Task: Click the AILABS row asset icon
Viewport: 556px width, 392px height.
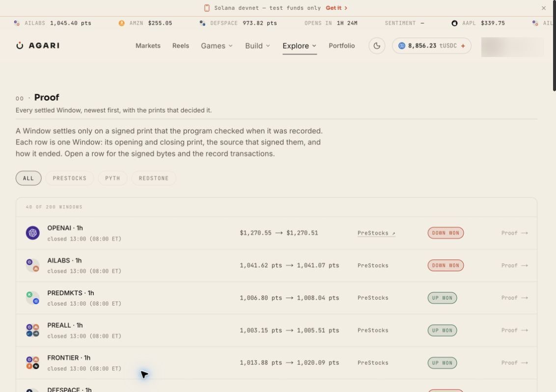Action: pyautogui.click(x=32, y=265)
